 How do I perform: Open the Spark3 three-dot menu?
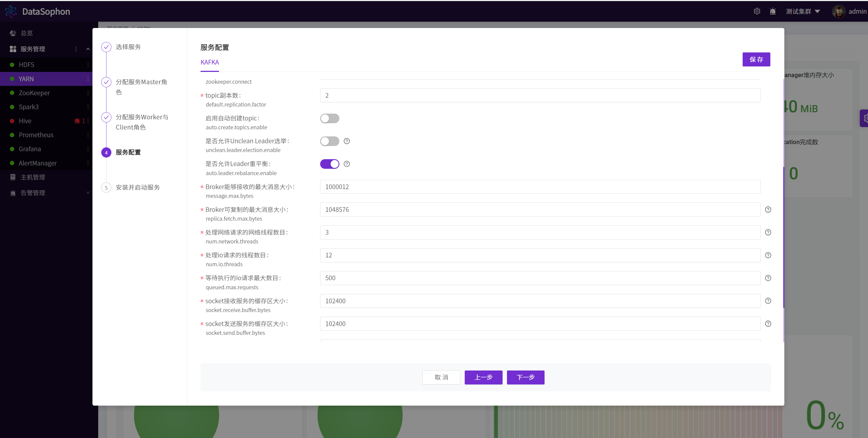(x=88, y=107)
